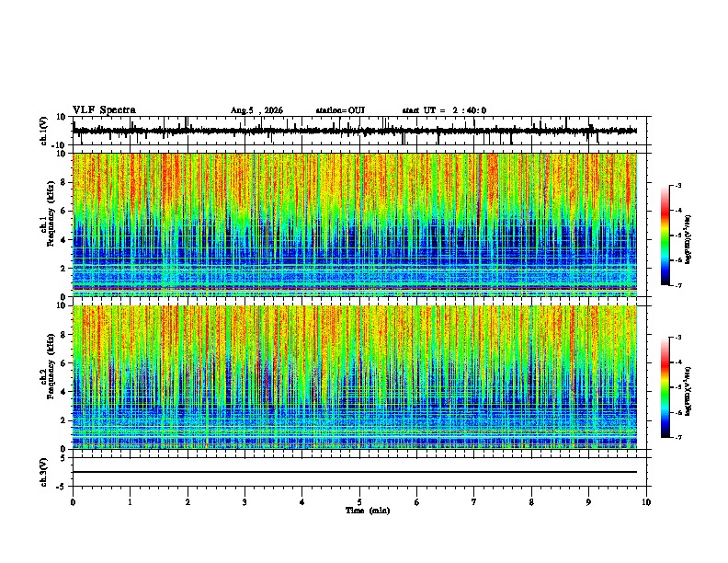Click time axis tick label "3"
Screen dimensions: 728x563
(245, 502)
